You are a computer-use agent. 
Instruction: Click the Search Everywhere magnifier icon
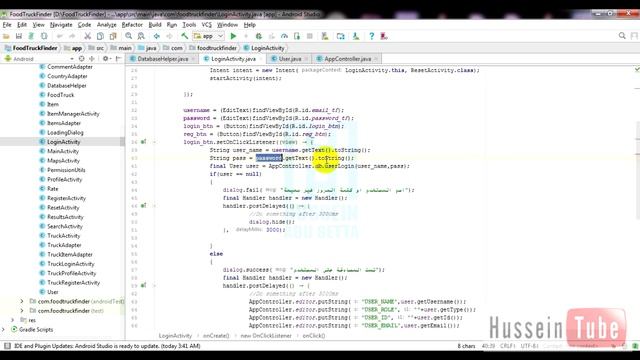point(622,36)
